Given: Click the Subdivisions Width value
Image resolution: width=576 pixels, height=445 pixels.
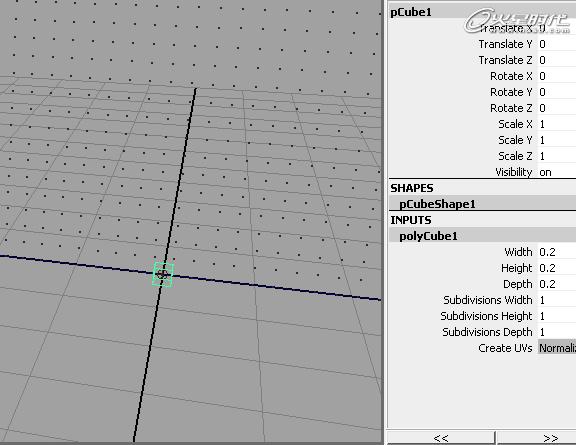Looking at the screenshot, I should click(557, 300).
